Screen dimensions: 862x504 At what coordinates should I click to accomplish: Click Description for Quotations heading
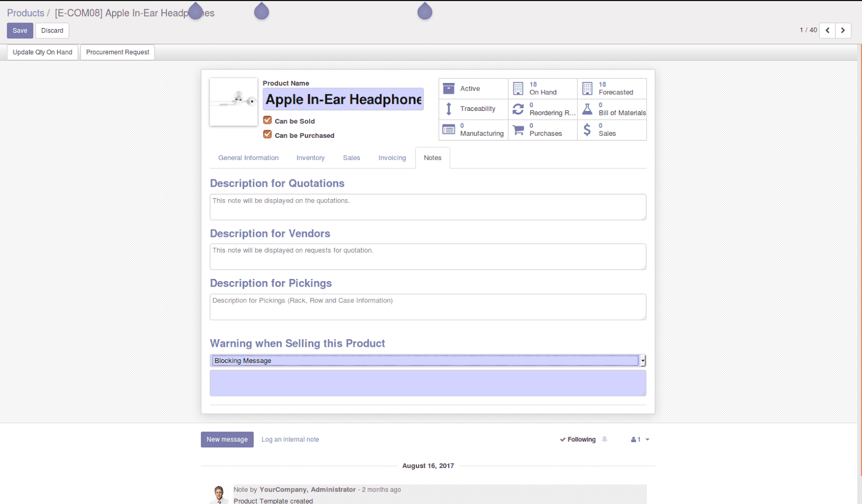coord(277,184)
